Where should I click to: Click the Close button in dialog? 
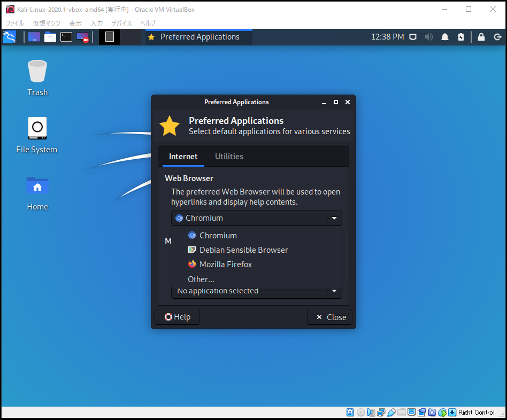pos(329,317)
